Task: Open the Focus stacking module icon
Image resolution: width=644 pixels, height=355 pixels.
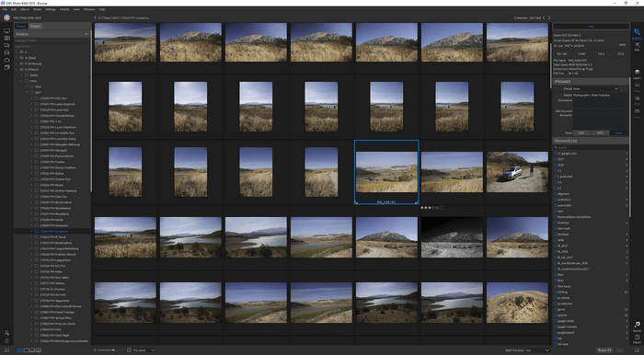Action: 637,112
